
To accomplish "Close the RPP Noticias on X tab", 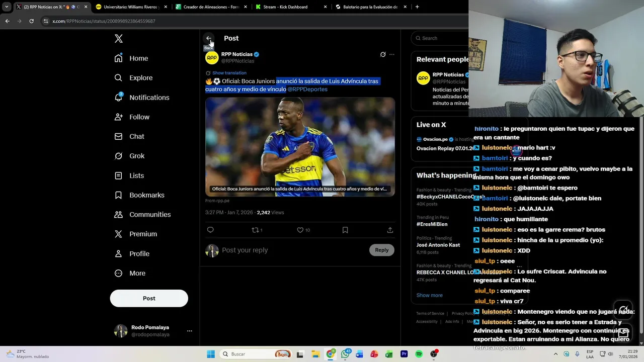I will [86, 7].
